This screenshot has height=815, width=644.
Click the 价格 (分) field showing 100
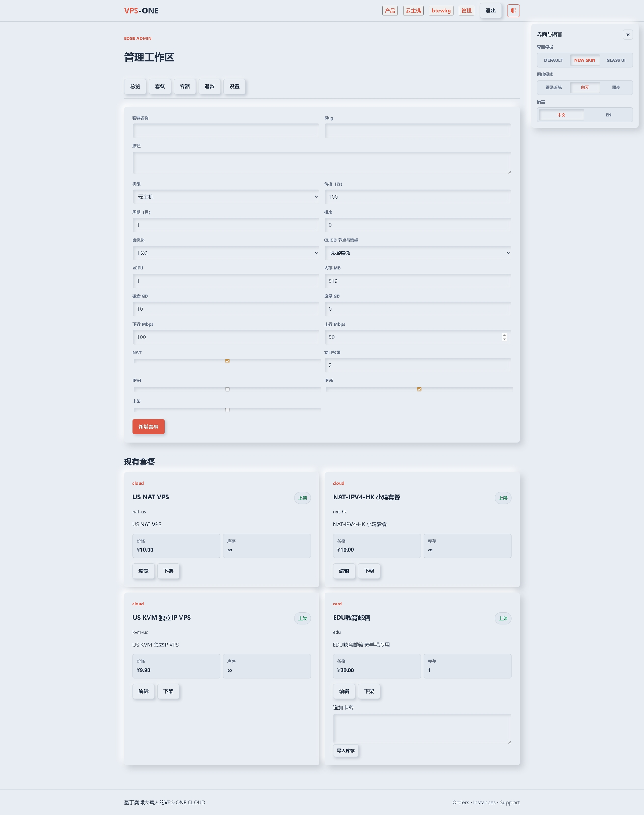click(417, 197)
